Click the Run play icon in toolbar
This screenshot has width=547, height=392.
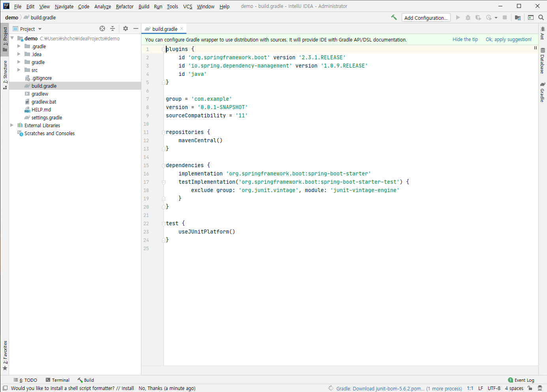(x=458, y=17)
